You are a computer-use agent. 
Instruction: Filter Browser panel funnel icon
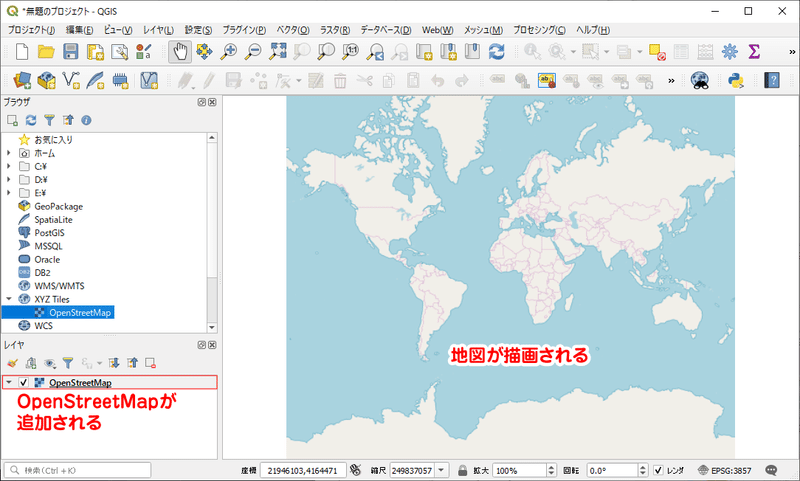point(49,120)
